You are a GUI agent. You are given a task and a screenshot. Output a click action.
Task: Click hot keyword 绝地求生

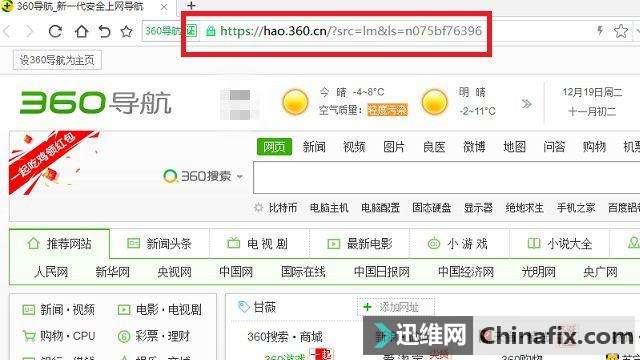pyautogui.click(x=524, y=208)
